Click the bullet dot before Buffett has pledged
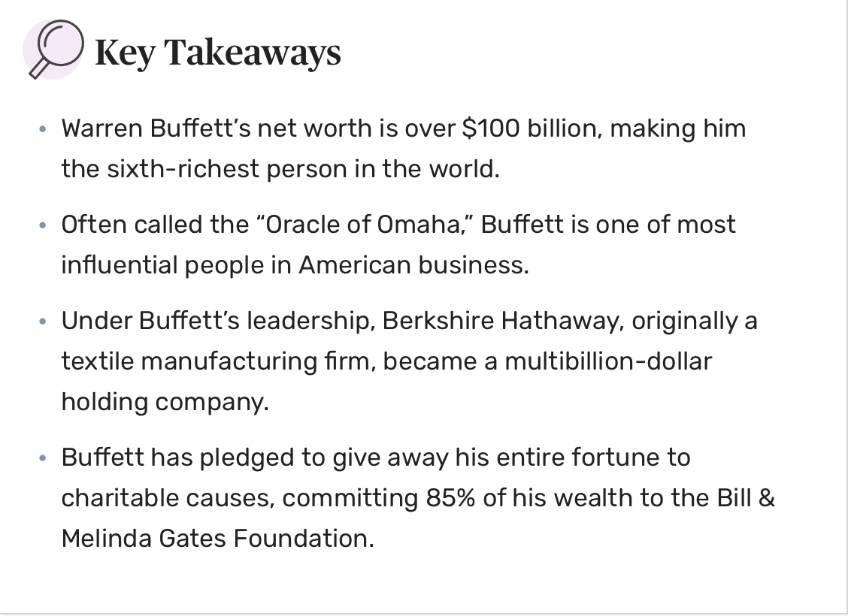The image size is (848, 616). (44, 458)
